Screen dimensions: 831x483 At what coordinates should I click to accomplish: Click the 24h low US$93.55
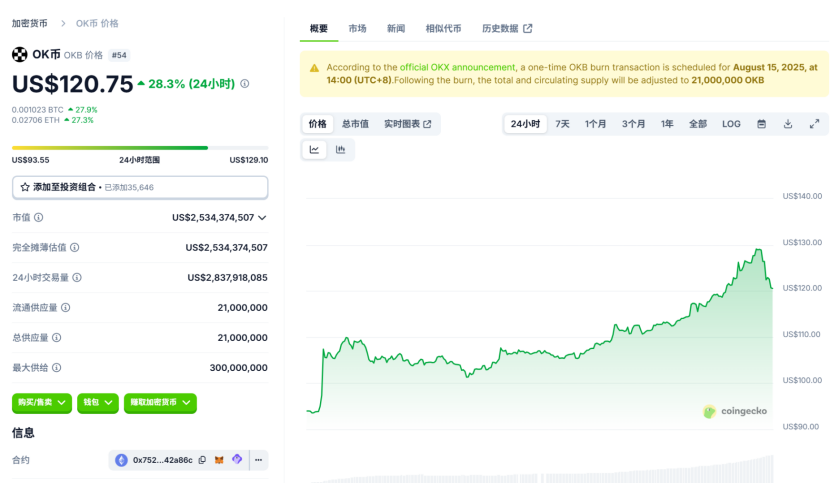click(x=30, y=160)
